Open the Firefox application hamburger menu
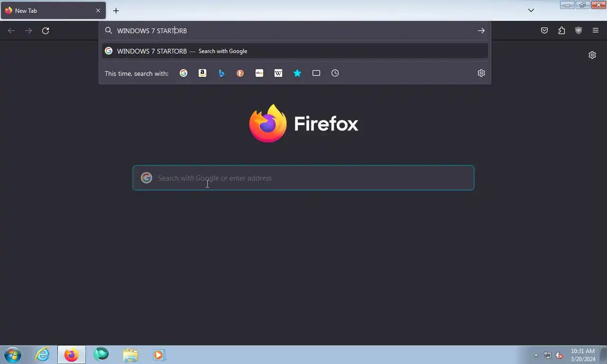This screenshot has width=607, height=364. tap(596, 31)
